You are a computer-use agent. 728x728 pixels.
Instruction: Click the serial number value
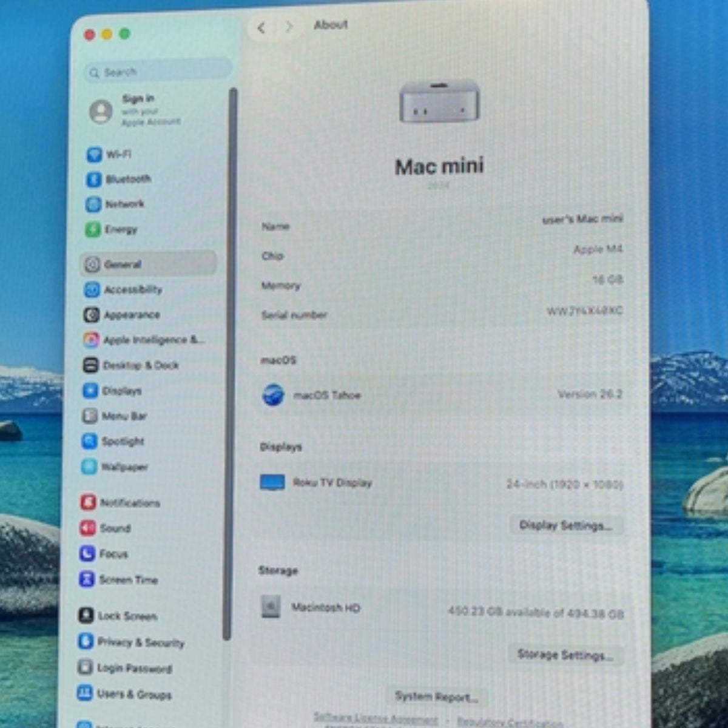pos(585,311)
